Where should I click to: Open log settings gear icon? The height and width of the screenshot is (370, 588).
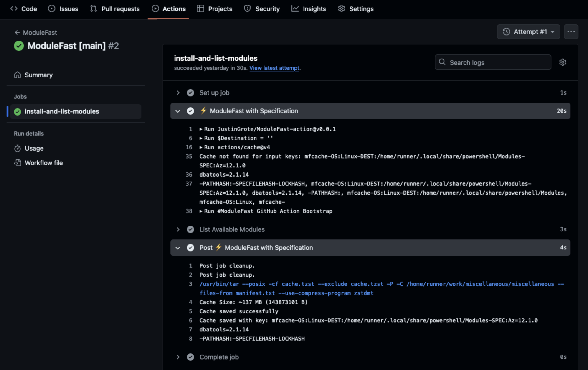[x=563, y=62]
